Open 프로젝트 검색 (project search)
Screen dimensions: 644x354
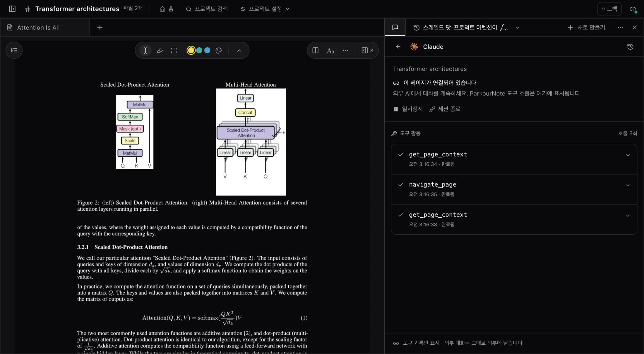(207, 9)
